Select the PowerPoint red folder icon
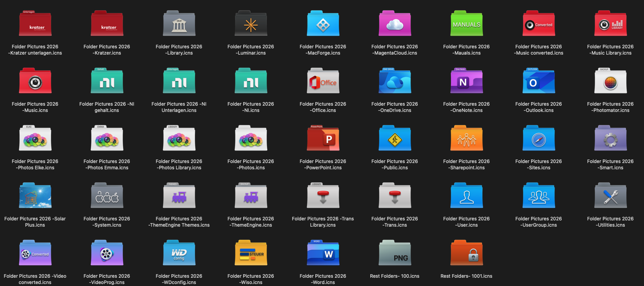 [x=322, y=139]
